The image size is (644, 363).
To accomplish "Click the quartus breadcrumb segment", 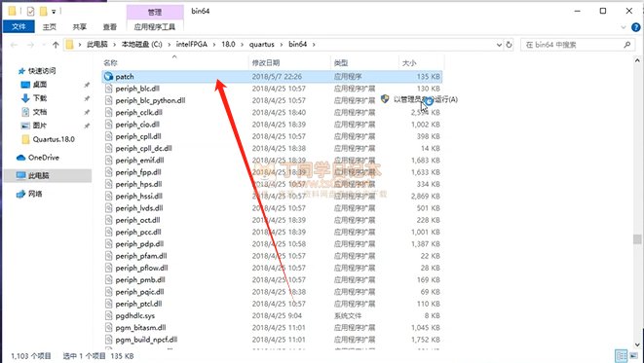I will pyautogui.click(x=262, y=45).
